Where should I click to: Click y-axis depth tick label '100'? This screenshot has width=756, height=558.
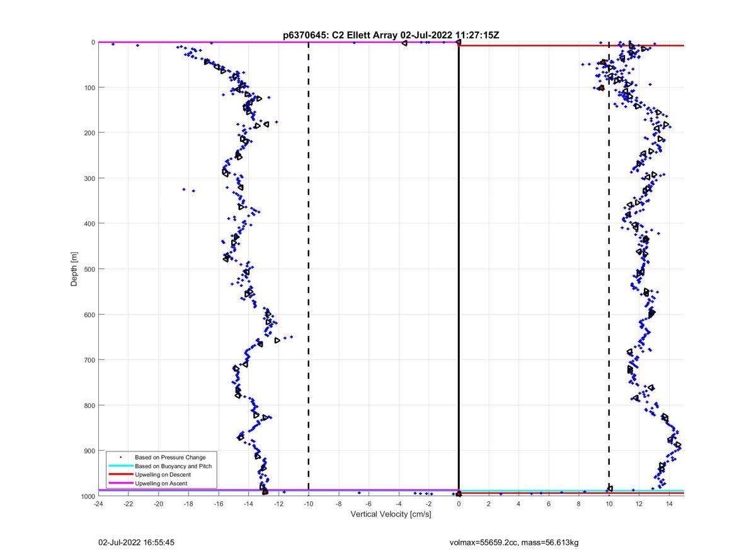(x=89, y=88)
